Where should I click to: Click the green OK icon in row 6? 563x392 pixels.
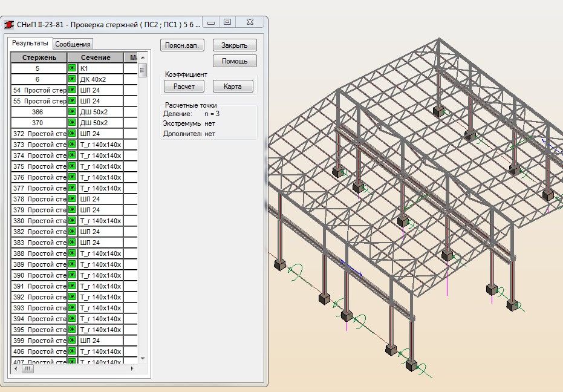click(x=72, y=79)
